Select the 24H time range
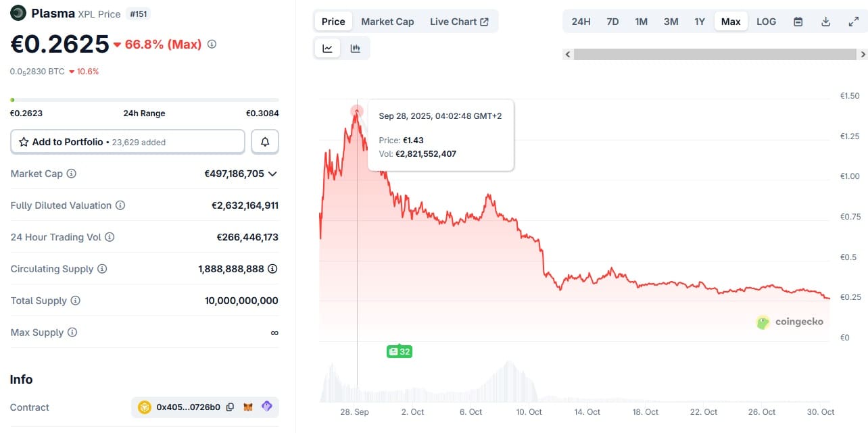The height and width of the screenshot is (433, 868). click(581, 22)
